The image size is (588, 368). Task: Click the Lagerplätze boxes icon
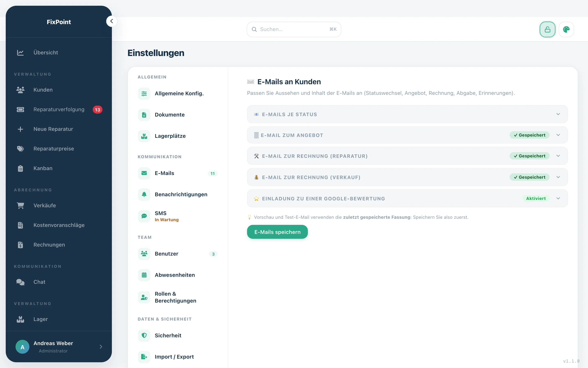coord(144,136)
